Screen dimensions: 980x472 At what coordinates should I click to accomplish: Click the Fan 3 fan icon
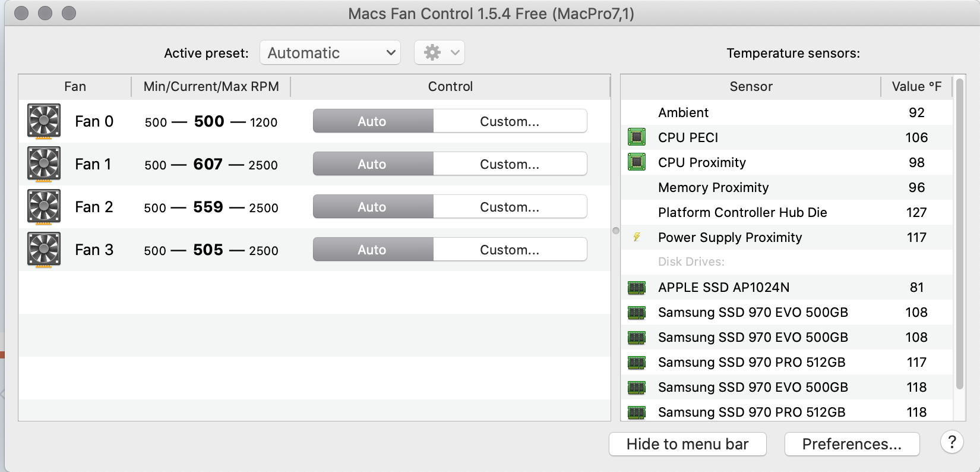coord(44,250)
